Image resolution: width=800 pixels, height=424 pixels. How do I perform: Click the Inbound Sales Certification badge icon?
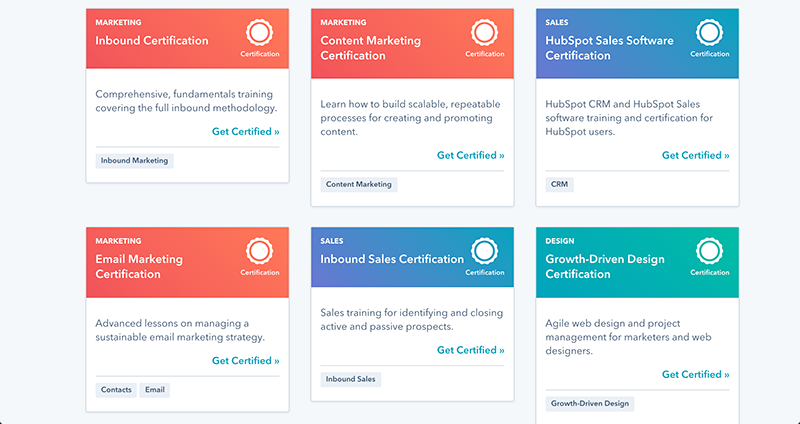point(484,251)
